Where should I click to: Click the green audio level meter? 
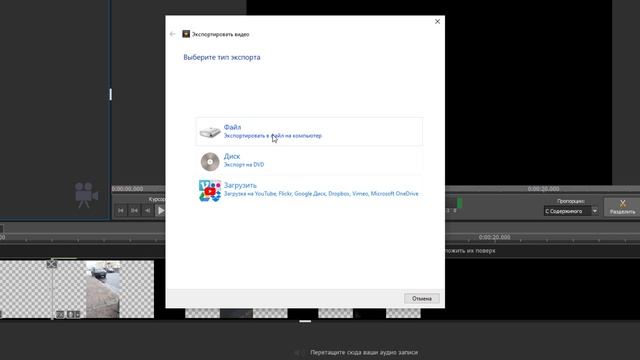460,202
